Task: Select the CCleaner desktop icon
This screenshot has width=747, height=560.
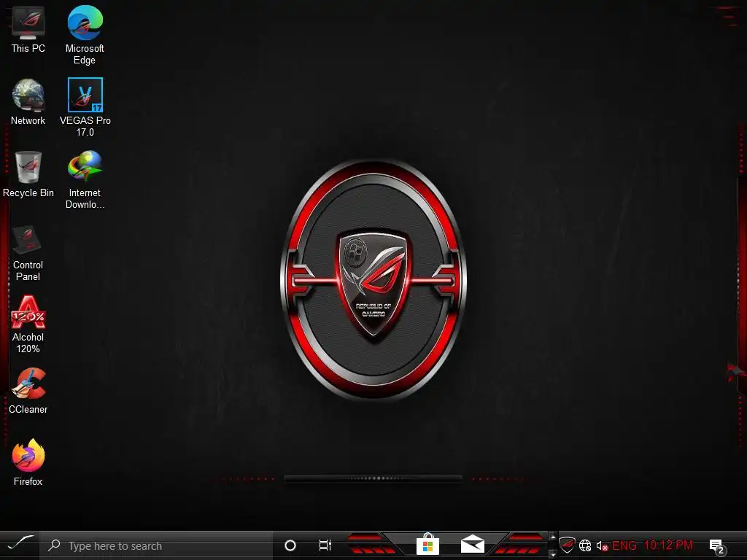Action: click(x=28, y=391)
